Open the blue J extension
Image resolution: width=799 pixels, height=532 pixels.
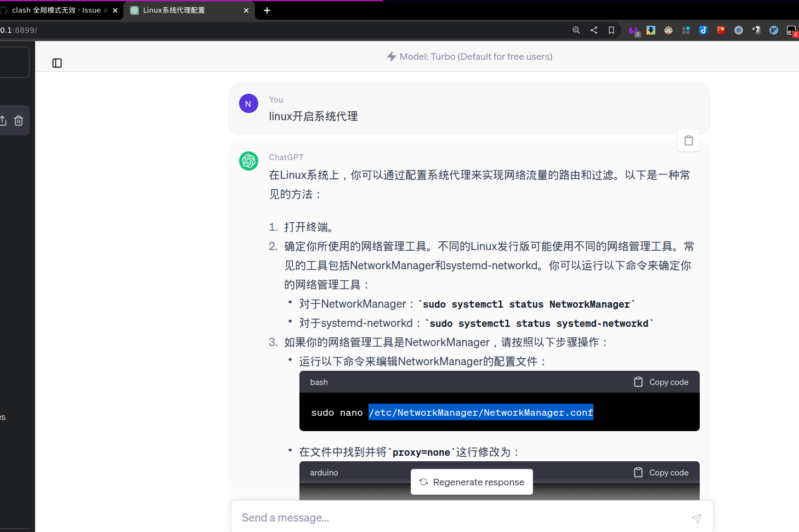pyautogui.click(x=703, y=30)
